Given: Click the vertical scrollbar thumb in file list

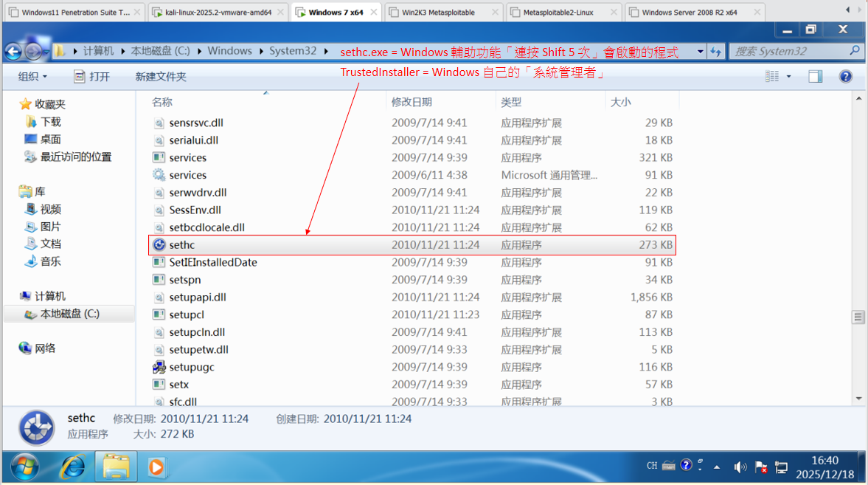Looking at the screenshot, I should [x=858, y=317].
